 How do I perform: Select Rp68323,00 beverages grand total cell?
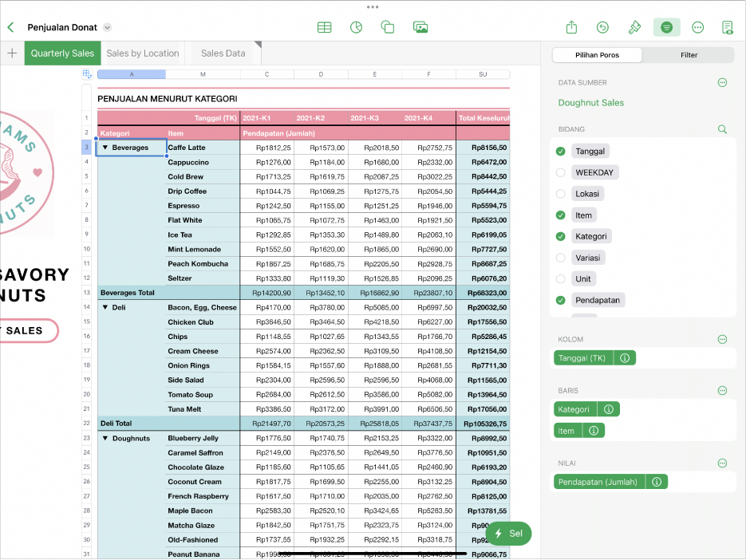coord(483,293)
